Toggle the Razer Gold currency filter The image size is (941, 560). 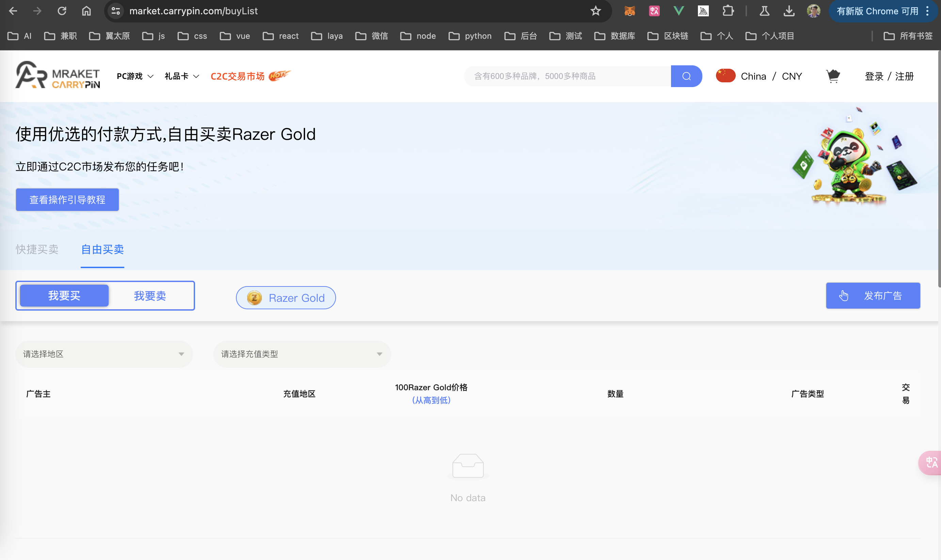coord(286,298)
